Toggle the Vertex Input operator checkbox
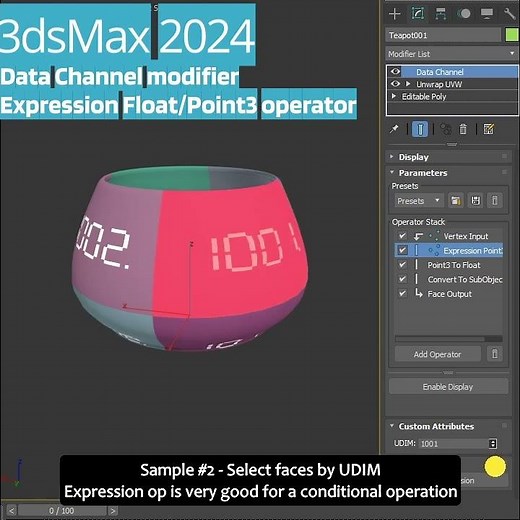The width and height of the screenshot is (520, 520). 402,236
